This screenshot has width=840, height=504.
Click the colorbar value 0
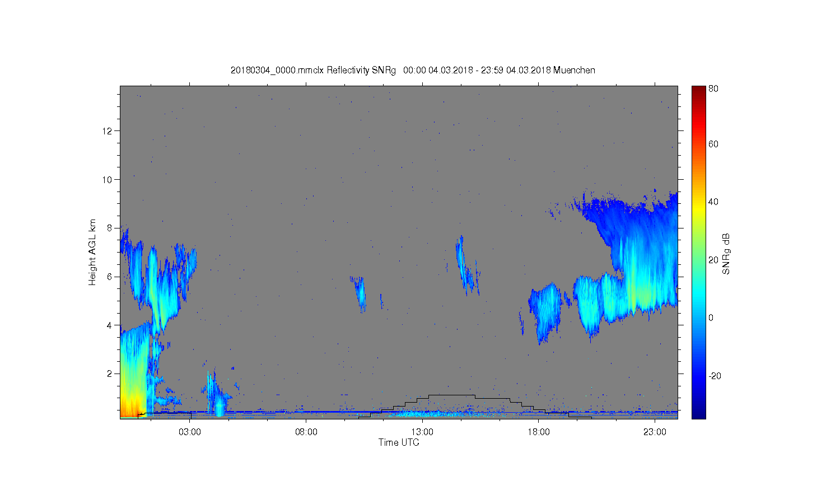tap(711, 318)
